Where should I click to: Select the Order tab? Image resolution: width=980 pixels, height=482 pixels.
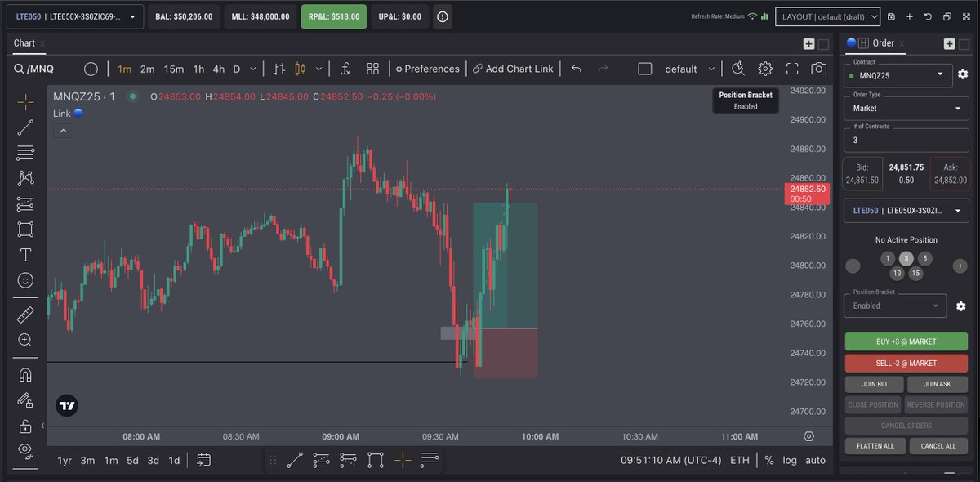(884, 43)
